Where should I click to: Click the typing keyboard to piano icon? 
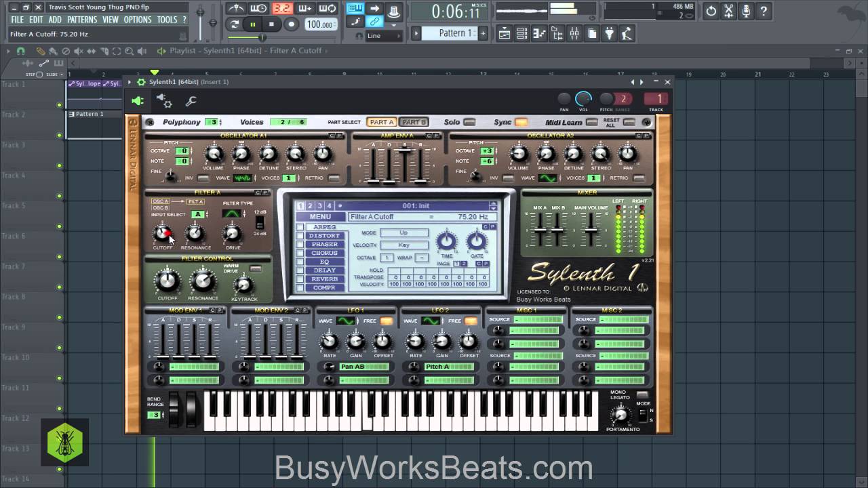[x=355, y=8]
